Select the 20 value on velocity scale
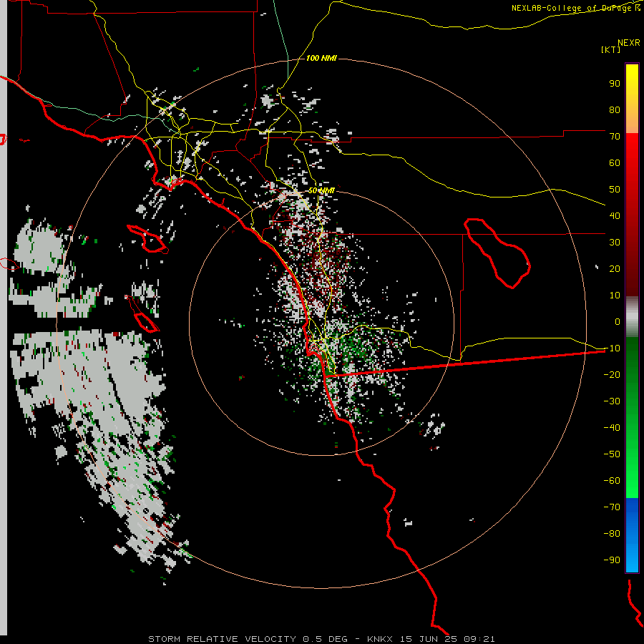Viewport: 644px width, 644px height. [615, 269]
